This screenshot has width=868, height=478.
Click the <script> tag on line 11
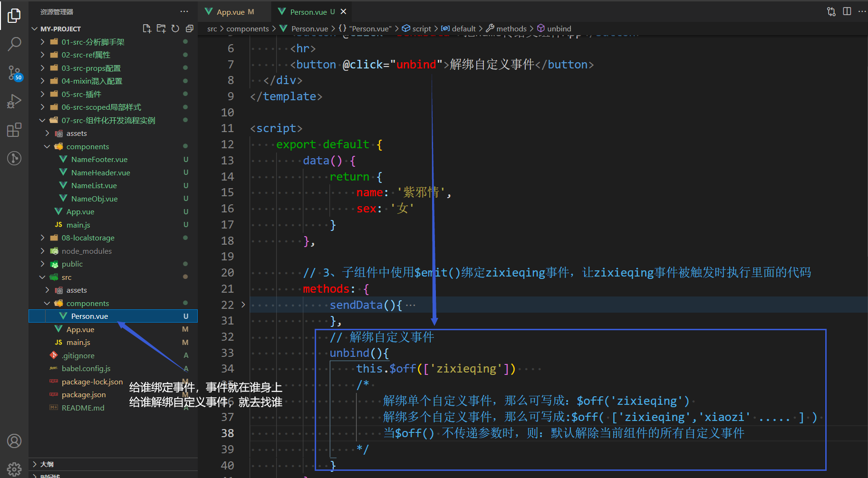[x=276, y=128]
